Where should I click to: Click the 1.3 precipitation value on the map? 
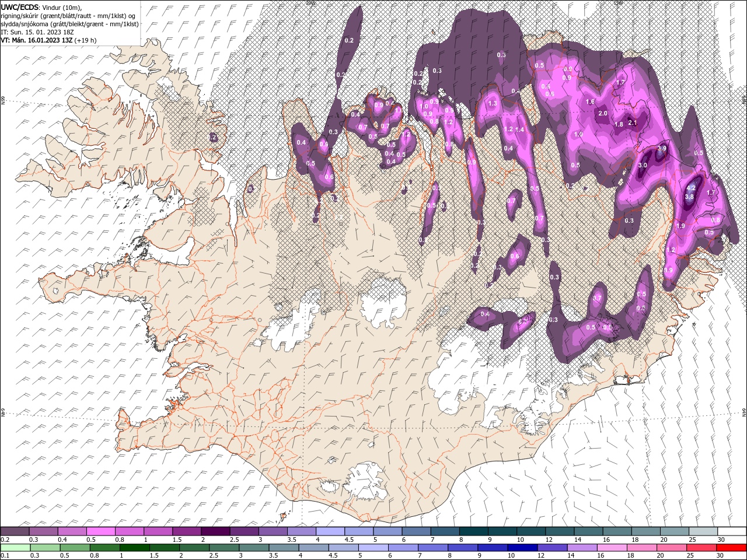click(x=492, y=104)
